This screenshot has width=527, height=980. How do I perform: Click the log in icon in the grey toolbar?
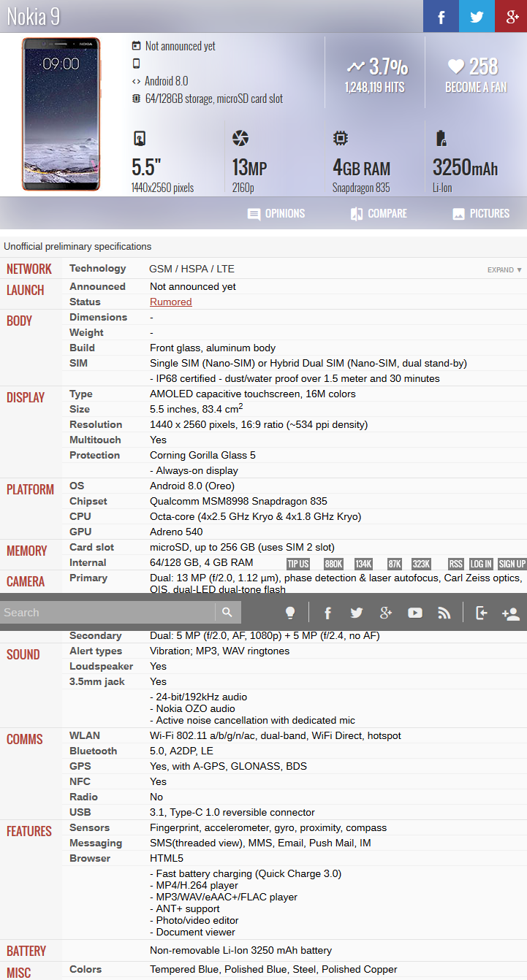[481, 613]
